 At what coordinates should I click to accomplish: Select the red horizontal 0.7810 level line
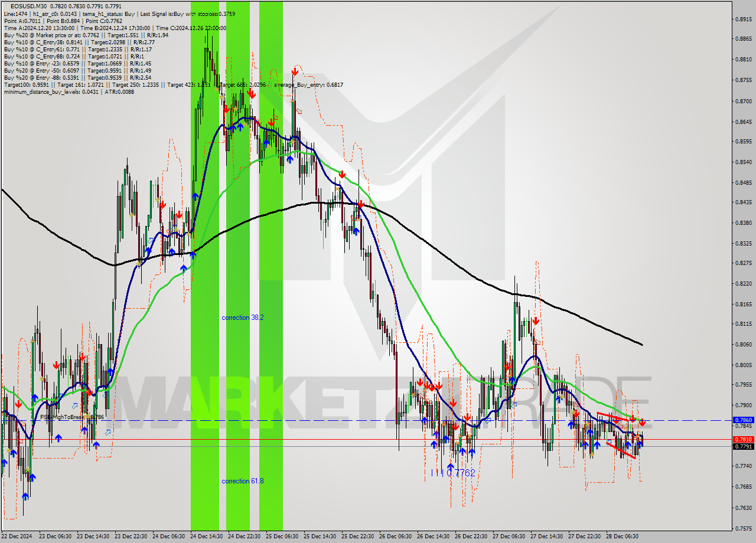click(366, 439)
